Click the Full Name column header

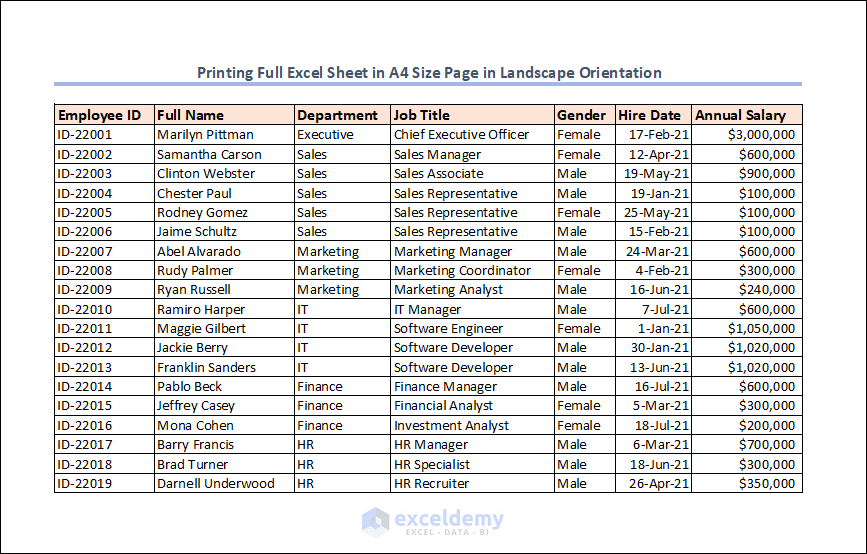click(224, 115)
